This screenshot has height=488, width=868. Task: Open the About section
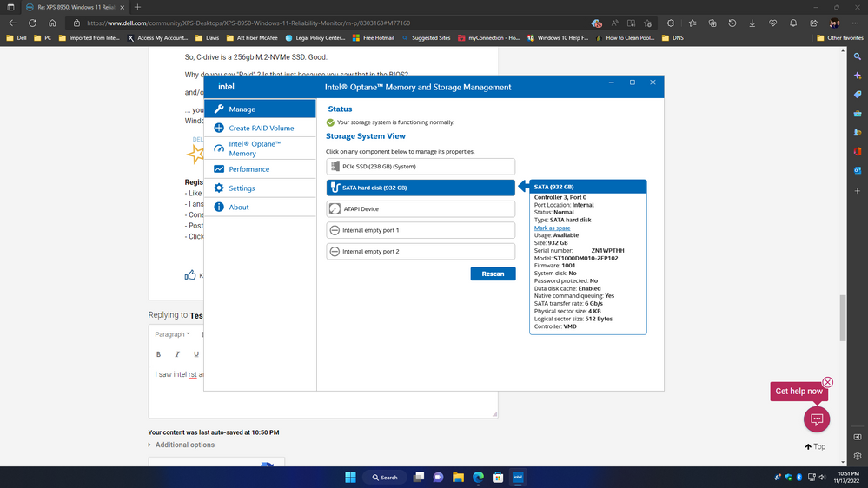pyautogui.click(x=260, y=207)
